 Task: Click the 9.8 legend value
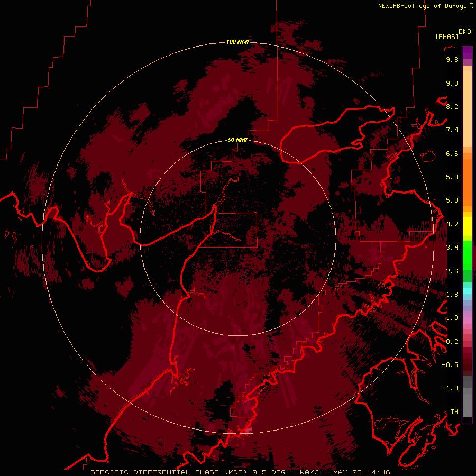452,59
